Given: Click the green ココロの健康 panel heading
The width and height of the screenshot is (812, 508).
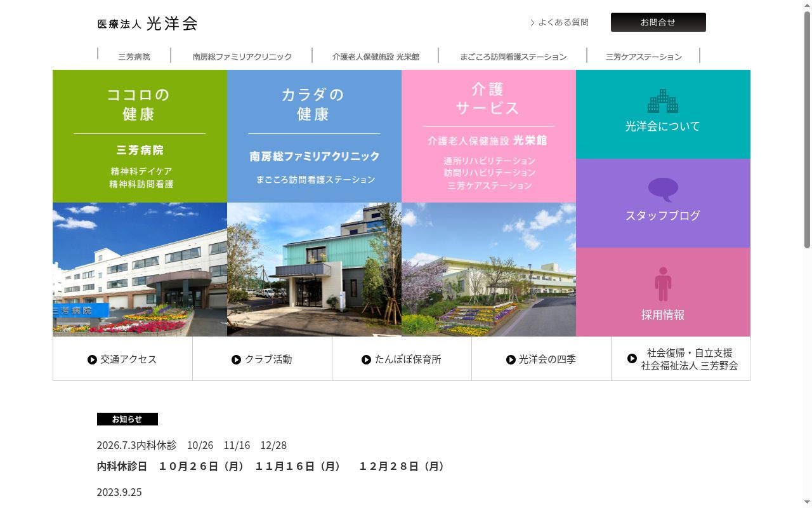Looking at the screenshot, I should [x=138, y=105].
